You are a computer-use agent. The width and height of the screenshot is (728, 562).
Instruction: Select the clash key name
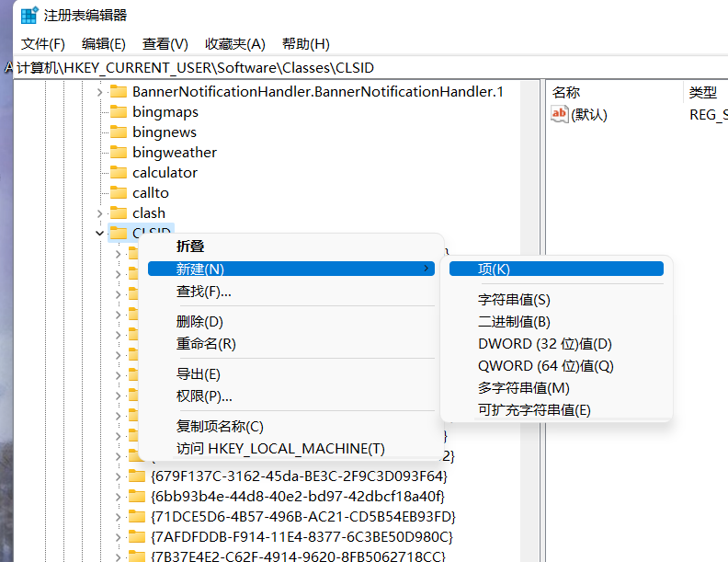pyautogui.click(x=149, y=212)
